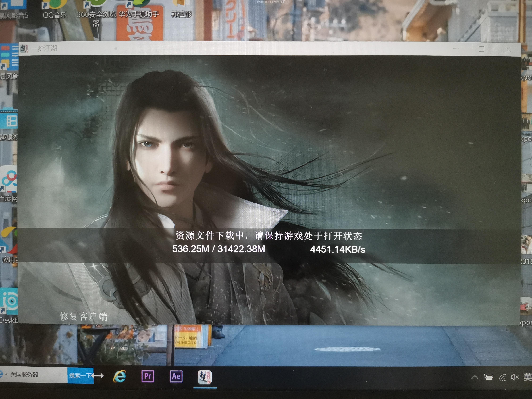This screenshot has width=532, height=399.
Task: Expand the hidden system tray icons chevron
Action: 475,377
